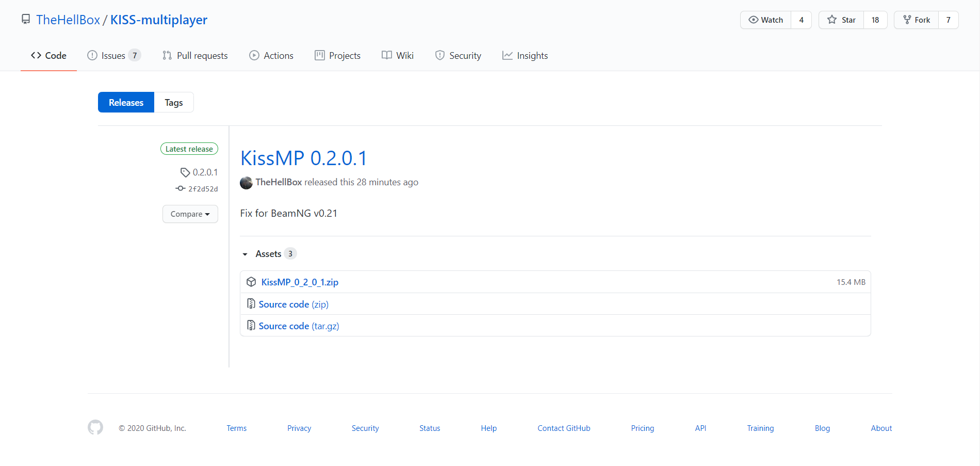The width and height of the screenshot is (980, 466).
Task: Open the Wiki tab
Action: [398, 56]
